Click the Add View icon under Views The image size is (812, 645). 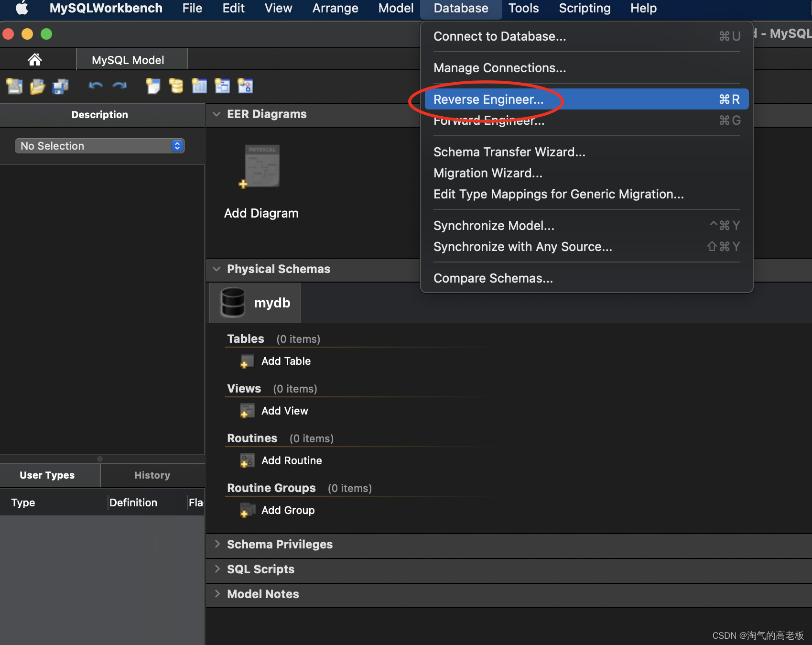[247, 411]
